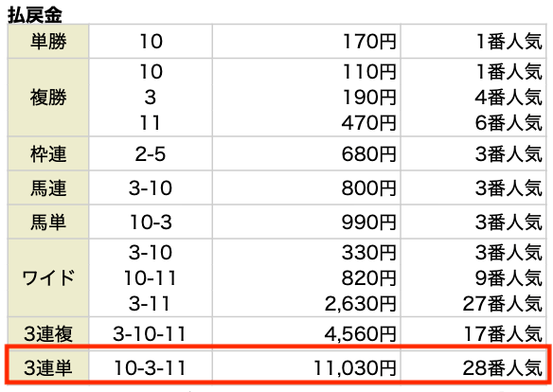
Task: Click the 馬単 label cell
Action: (x=48, y=222)
